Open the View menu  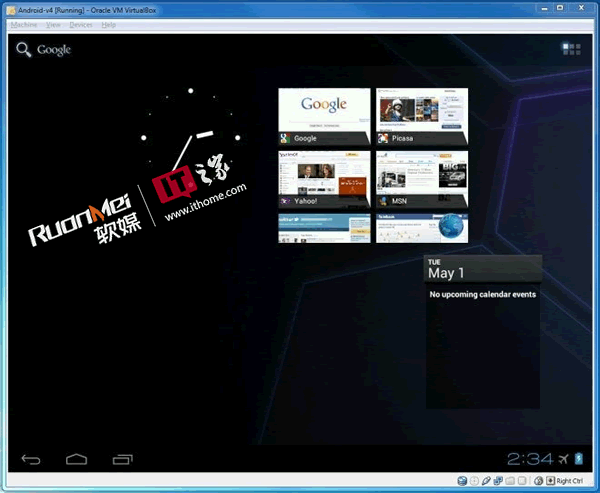[53, 24]
